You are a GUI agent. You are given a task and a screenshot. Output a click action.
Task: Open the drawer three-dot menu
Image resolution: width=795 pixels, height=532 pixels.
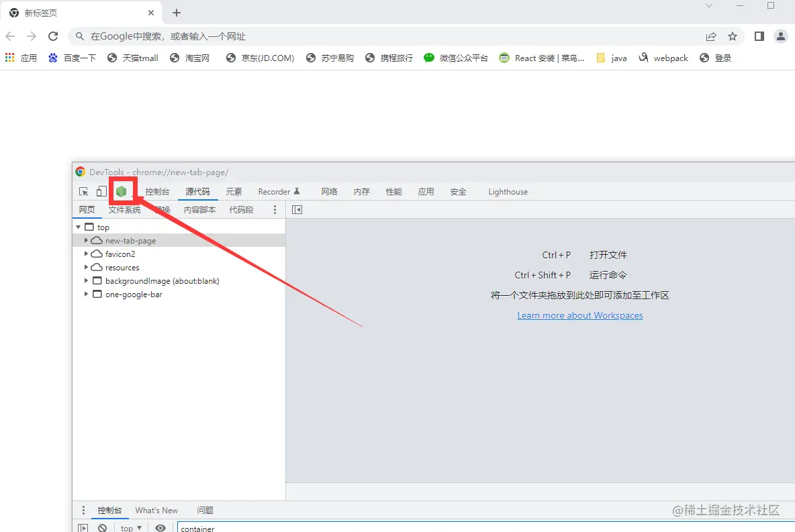click(83, 511)
